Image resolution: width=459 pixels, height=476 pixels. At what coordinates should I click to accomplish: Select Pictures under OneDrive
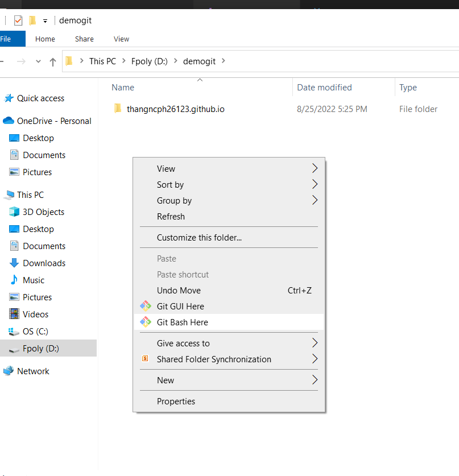37,172
